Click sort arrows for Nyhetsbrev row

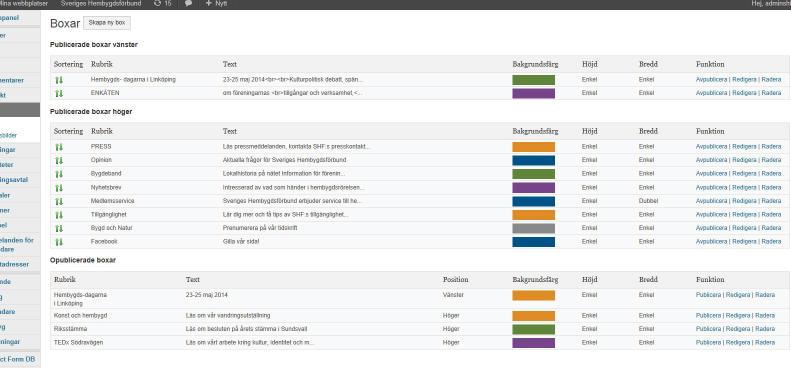click(x=59, y=188)
